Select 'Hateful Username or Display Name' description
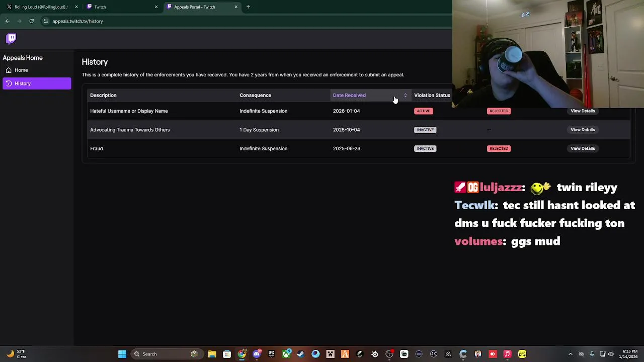 pos(129,111)
